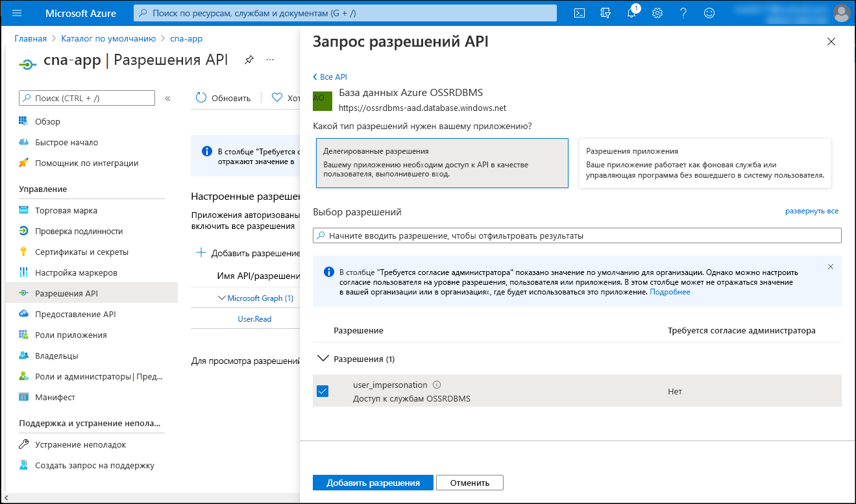Select Делегированные разрешения permission type
Screen dimensions: 856x504
point(442,163)
